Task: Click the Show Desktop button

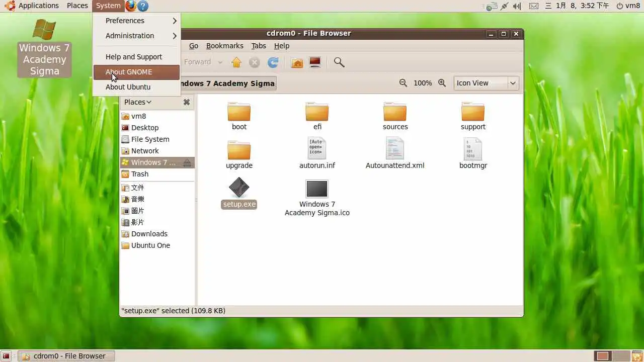Action: coord(6,356)
